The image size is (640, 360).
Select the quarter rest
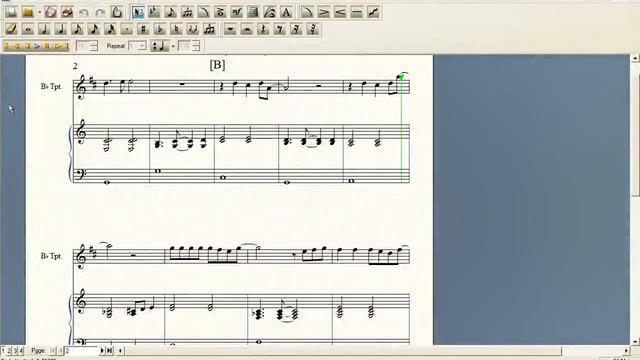point(263,29)
